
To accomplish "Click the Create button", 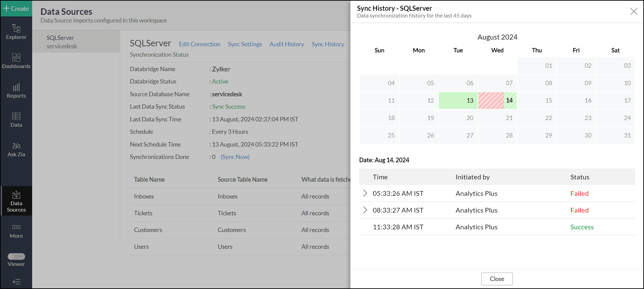I will pyautogui.click(x=16, y=8).
